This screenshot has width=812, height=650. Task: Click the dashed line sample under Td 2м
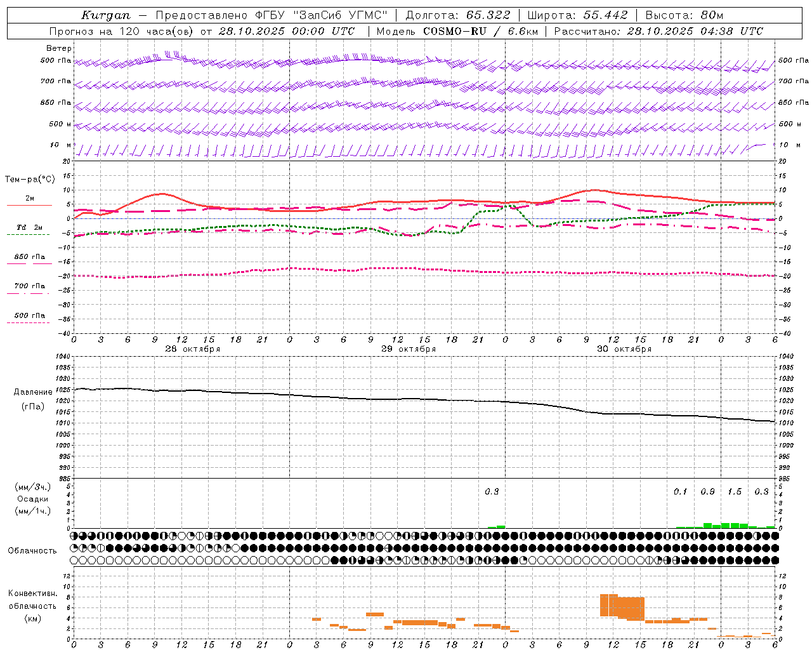pos(28,235)
